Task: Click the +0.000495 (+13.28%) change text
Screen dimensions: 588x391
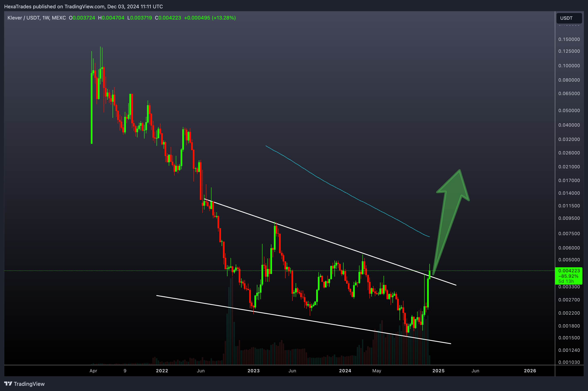Action: point(210,18)
